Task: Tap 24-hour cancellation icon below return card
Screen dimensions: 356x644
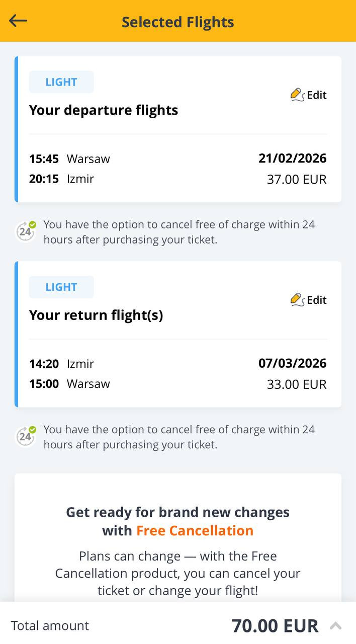Action: click(26, 436)
